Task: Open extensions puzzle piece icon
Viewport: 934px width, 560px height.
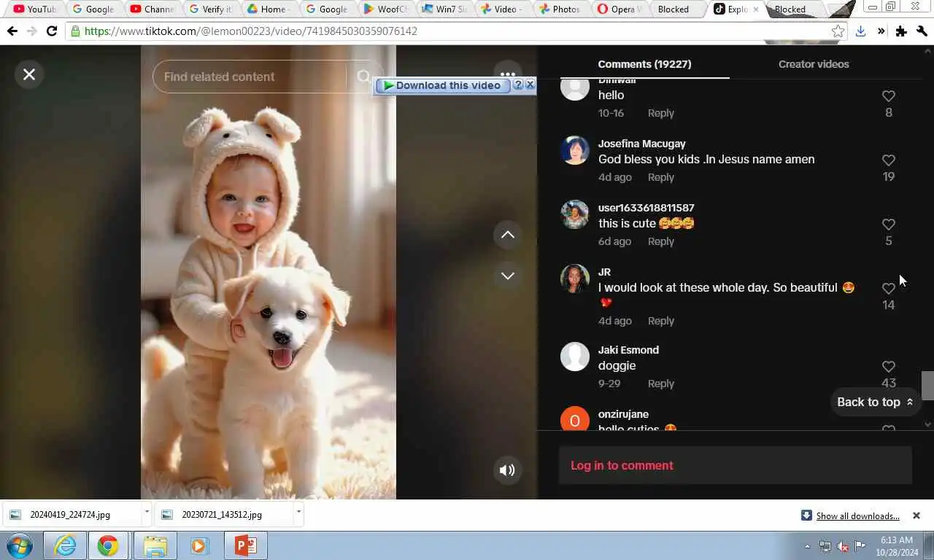Action: tap(901, 31)
